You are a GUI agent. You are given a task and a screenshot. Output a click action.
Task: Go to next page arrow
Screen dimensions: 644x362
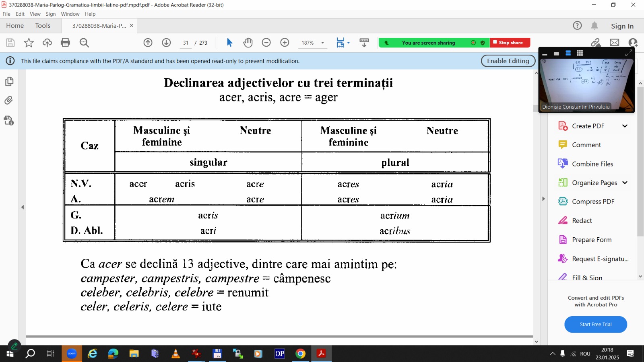(167, 43)
